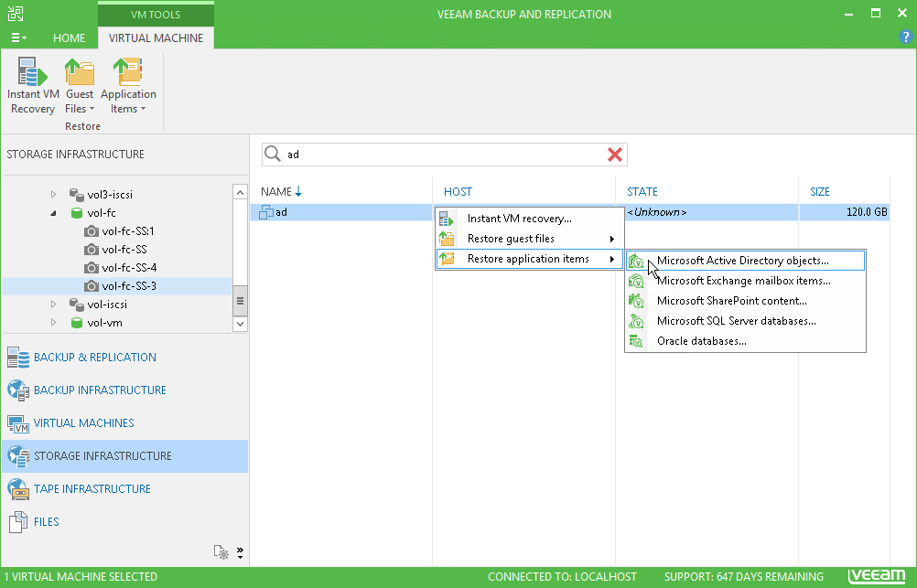Choose Instant VM recovery in context menu
917x588 pixels.
point(529,219)
